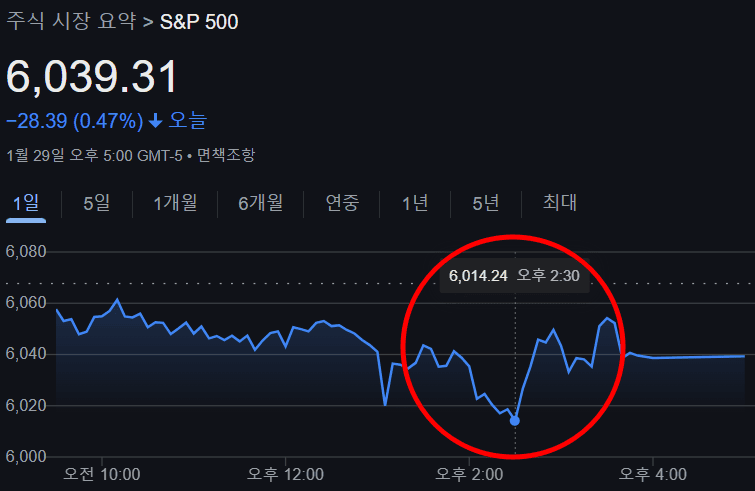Image resolution: width=755 pixels, height=491 pixels.
Task: Open the 5년 chart tab
Action: pos(485,203)
